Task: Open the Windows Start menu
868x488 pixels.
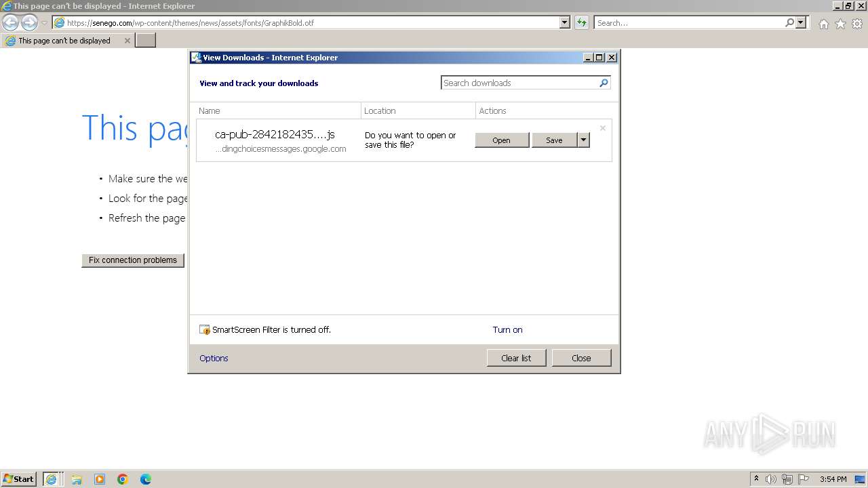Action: [x=19, y=479]
